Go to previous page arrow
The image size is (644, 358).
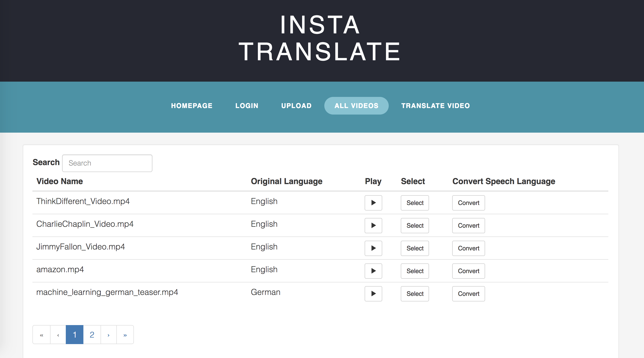coord(58,335)
